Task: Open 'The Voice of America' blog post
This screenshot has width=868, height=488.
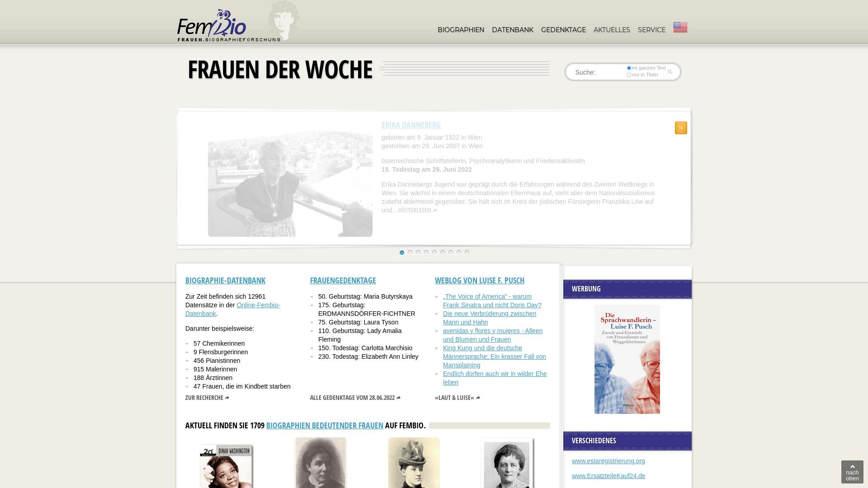Action: pos(492,301)
